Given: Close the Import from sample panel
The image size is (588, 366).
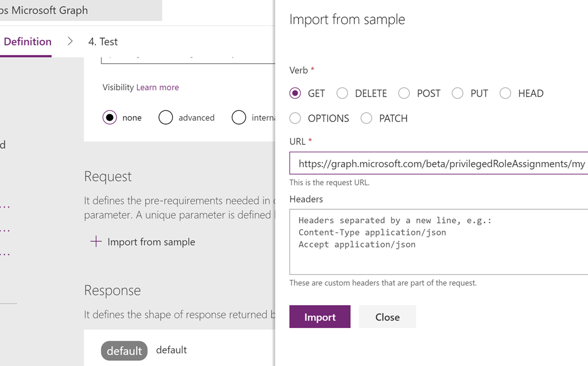Looking at the screenshot, I should pyautogui.click(x=388, y=317).
